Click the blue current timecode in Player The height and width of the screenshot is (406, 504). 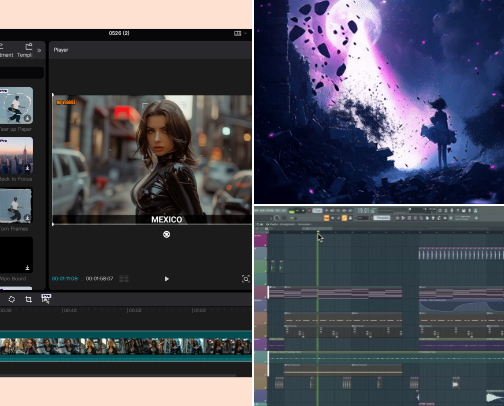(x=65, y=278)
